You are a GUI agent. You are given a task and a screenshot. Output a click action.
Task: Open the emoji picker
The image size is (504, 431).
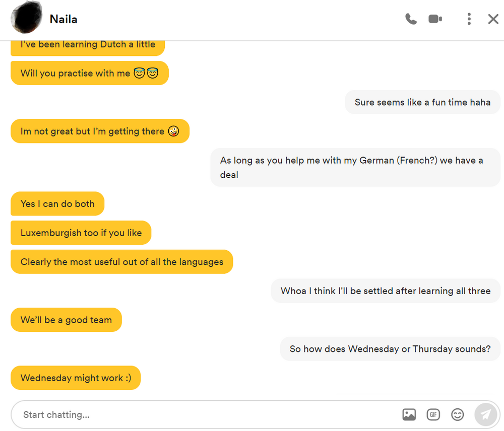[457, 414]
